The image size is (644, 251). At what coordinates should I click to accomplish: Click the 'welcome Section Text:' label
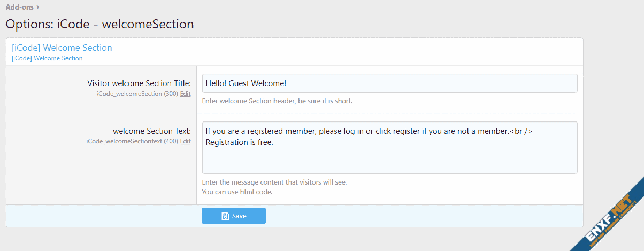[152, 131]
